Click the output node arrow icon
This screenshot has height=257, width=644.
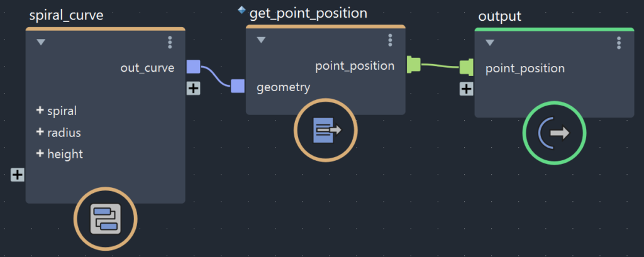point(554,133)
